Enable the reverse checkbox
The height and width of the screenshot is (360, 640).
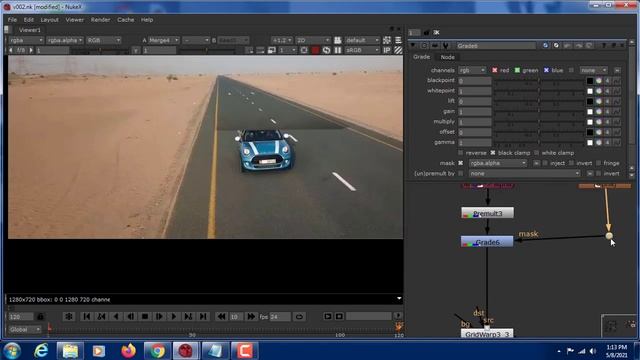pos(460,153)
